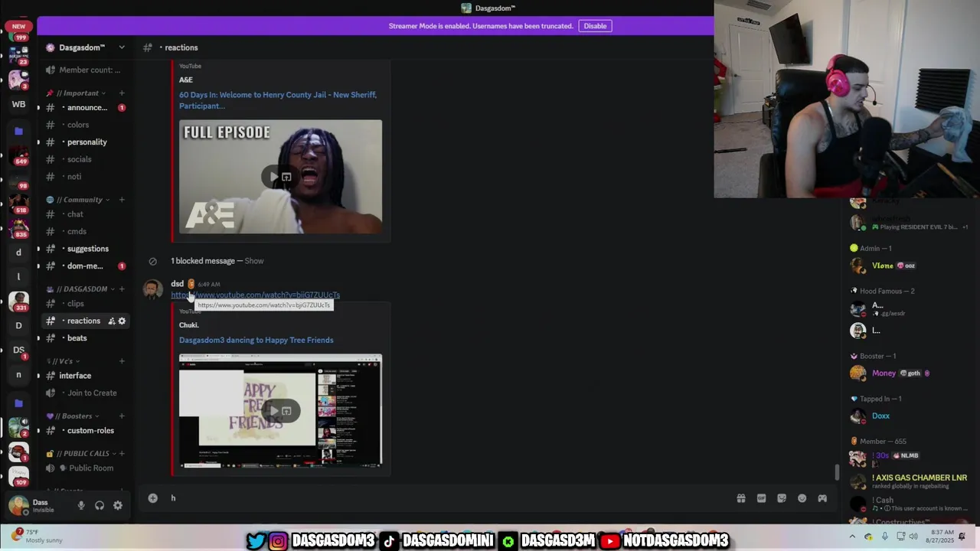The image size is (980, 551).
Task: Disable Streamer Mode in banner
Action: pos(595,26)
